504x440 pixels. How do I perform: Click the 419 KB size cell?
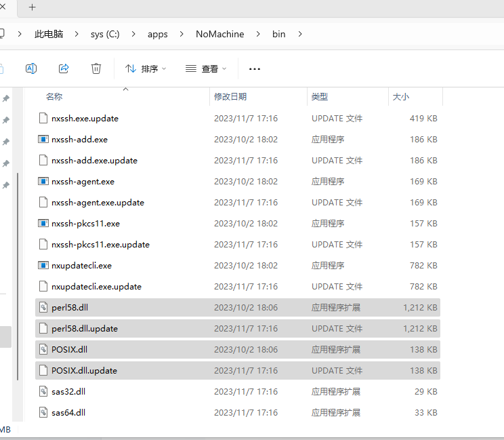click(x=423, y=119)
